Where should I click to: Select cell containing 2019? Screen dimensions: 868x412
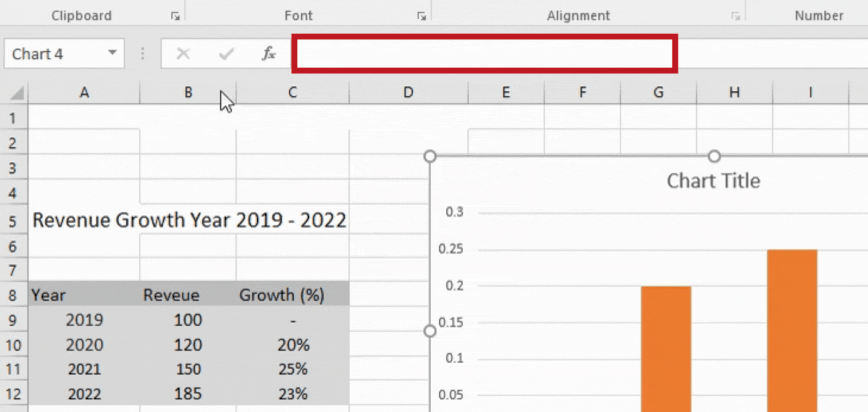coord(84,320)
